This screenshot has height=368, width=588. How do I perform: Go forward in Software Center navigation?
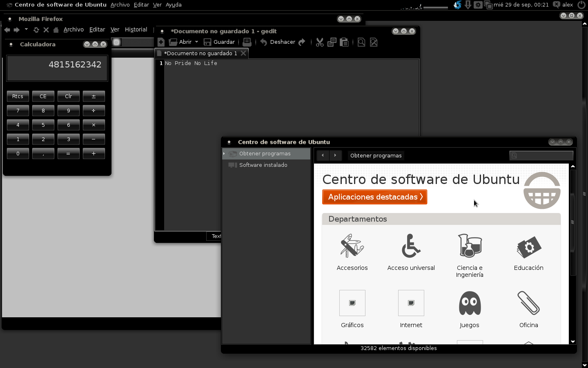[x=335, y=155]
